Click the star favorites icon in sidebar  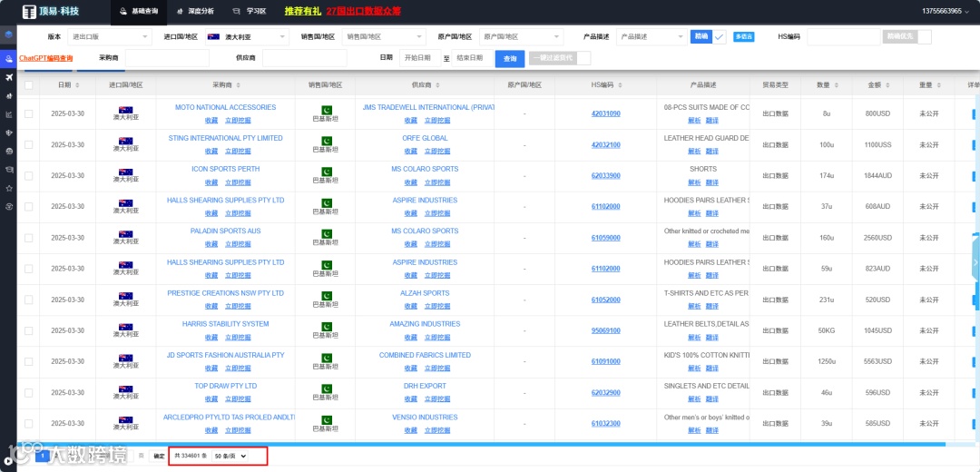coord(8,188)
